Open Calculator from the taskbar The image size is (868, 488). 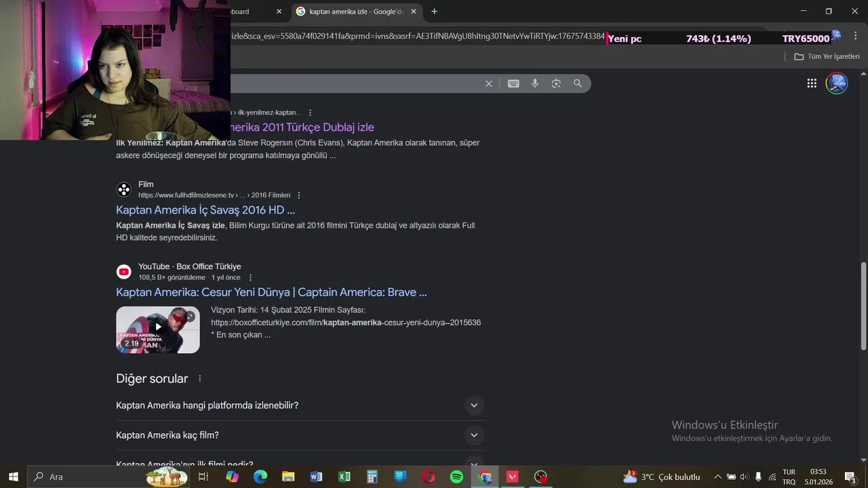coord(372,476)
